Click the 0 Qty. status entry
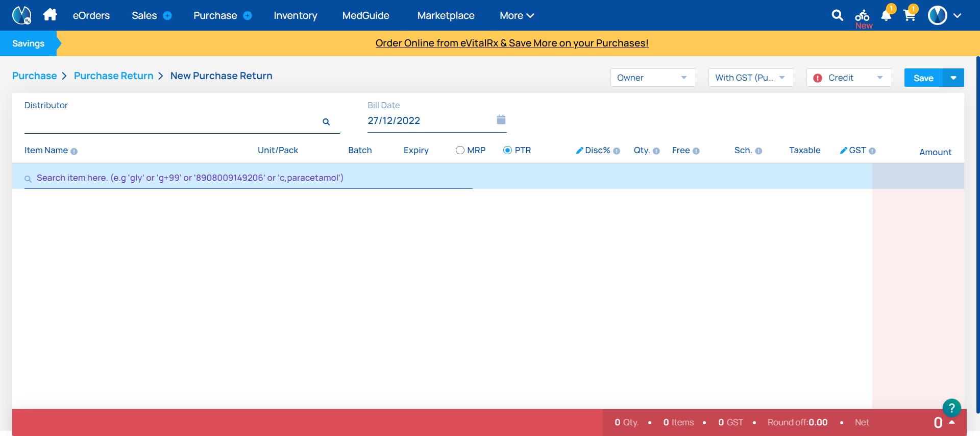Screen dimensions: 980x436 [x=626, y=422]
